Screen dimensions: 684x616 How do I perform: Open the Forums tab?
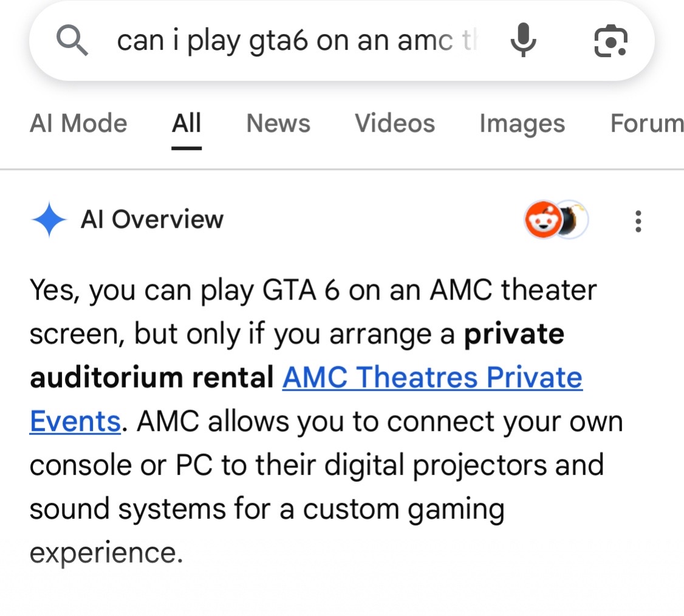coord(647,123)
